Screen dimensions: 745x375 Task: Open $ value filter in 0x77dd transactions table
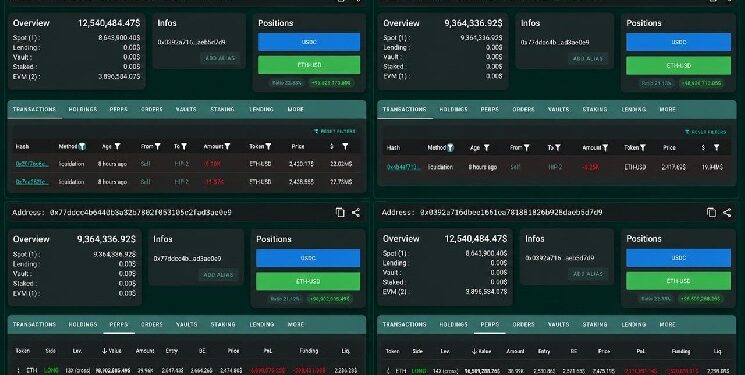(x=716, y=148)
